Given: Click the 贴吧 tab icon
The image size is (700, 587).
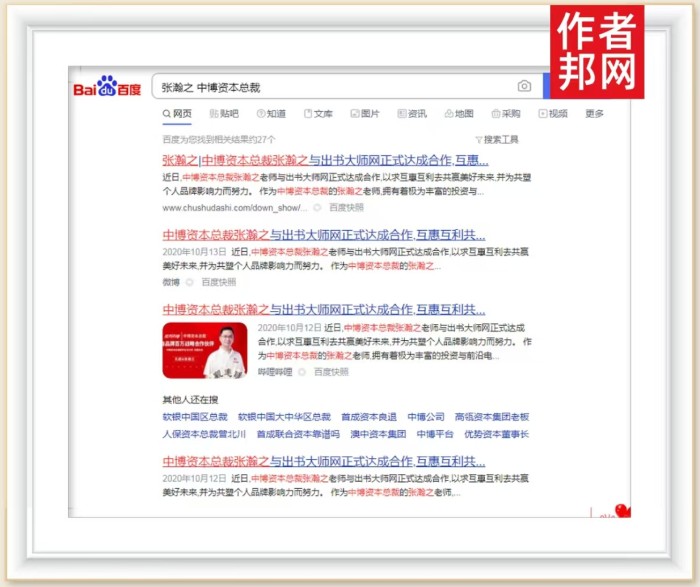Looking at the screenshot, I should (x=215, y=114).
